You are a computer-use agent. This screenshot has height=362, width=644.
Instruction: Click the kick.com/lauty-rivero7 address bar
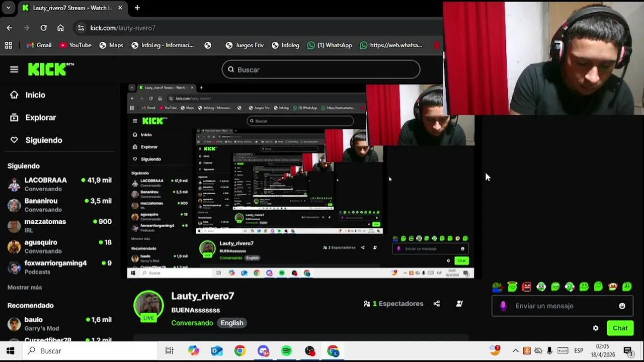pyautogui.click(x=123, y=28)
